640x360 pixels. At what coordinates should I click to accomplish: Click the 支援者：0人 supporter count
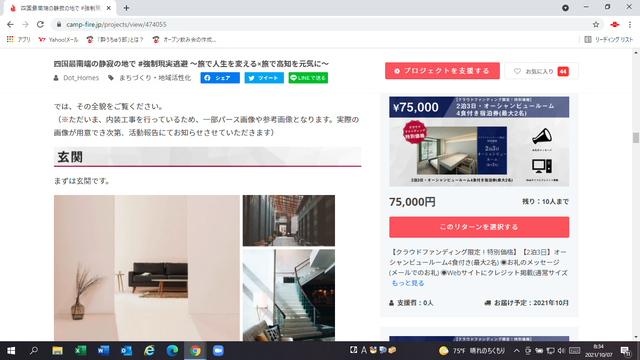(411, 303)
